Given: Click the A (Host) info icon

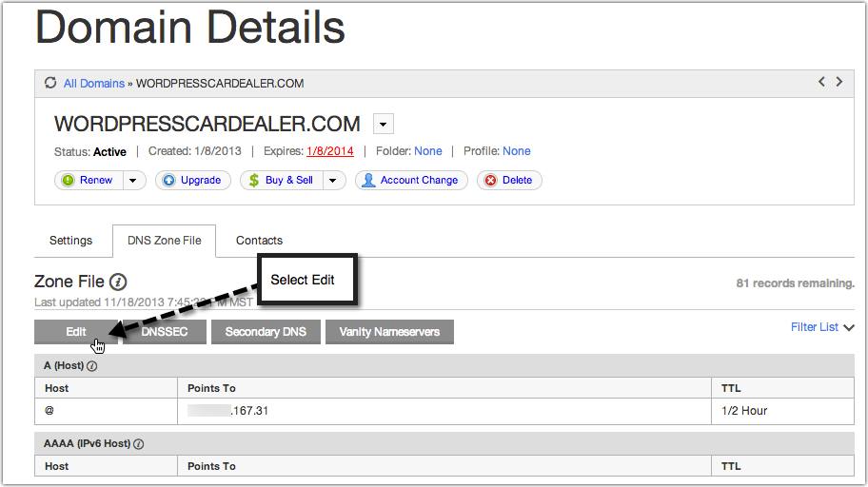Looking at the screenshot, I should (x=92, y=365).
